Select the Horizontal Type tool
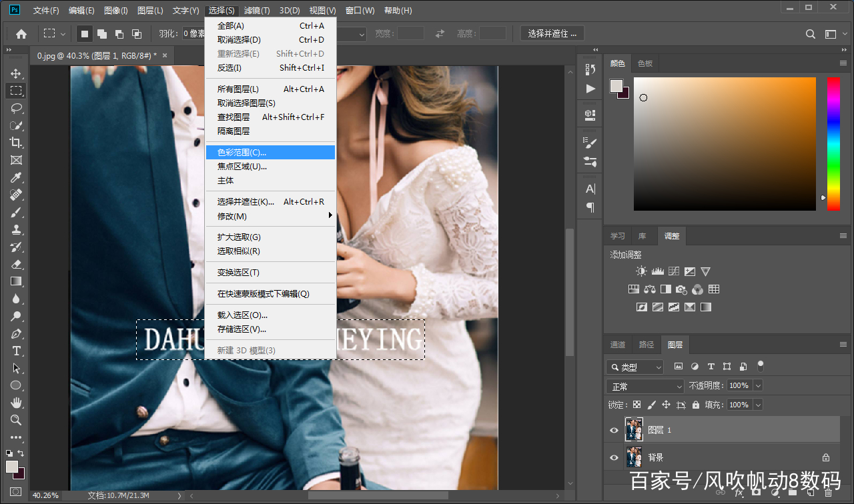 [16, 351]
